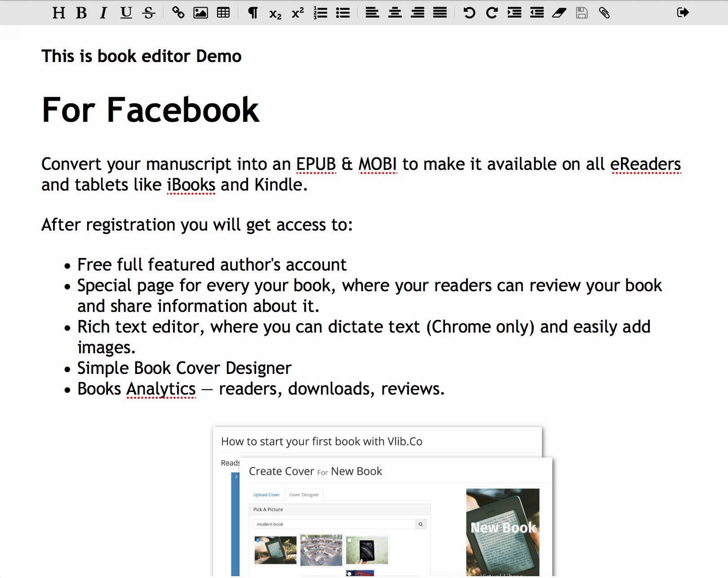This screenshot has height=578, width=728.
Task: Increase indent of paragraph
Action: tap(515, 13)
